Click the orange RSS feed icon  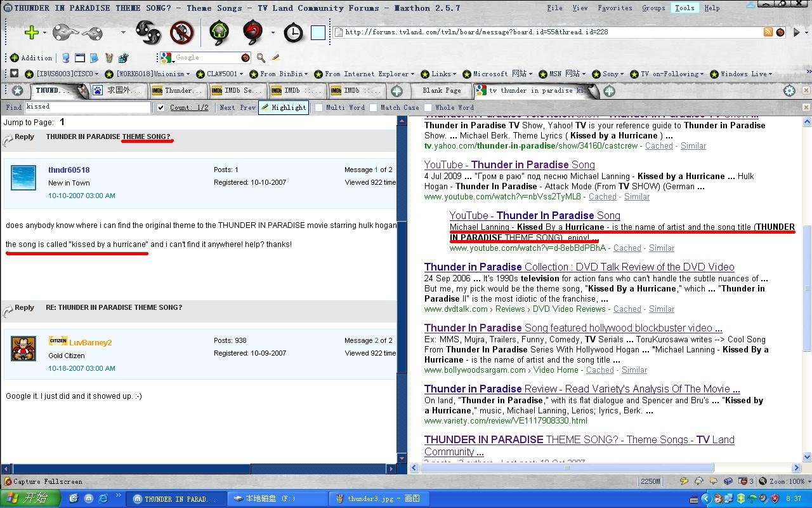click(x=768, y=32)
